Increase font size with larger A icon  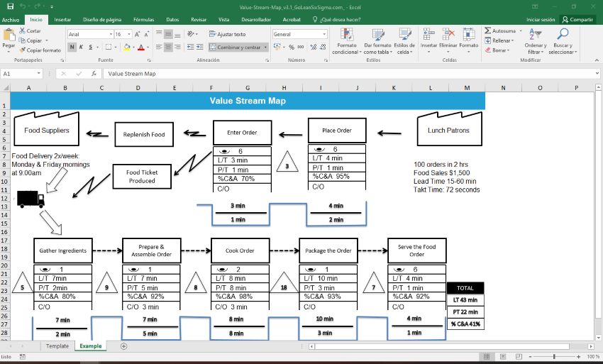tap(138, 34)
